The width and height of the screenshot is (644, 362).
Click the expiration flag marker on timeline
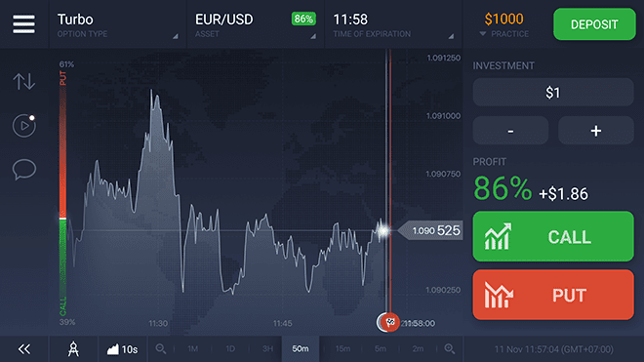pyautogui.click(x=388, y=323)
